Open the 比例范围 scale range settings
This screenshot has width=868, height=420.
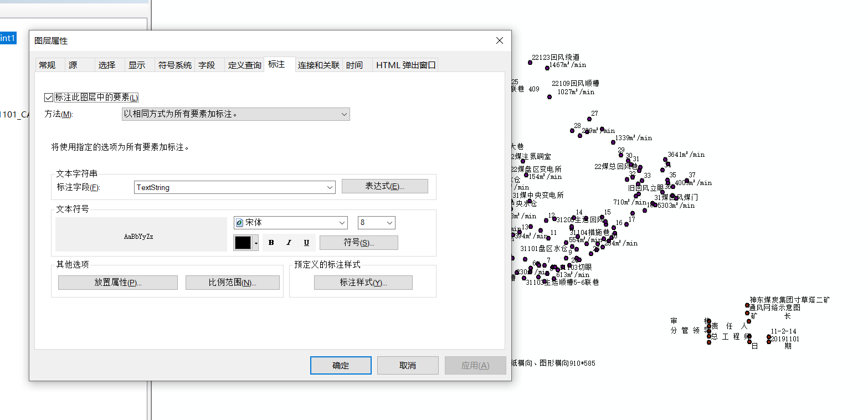point(232,283)
